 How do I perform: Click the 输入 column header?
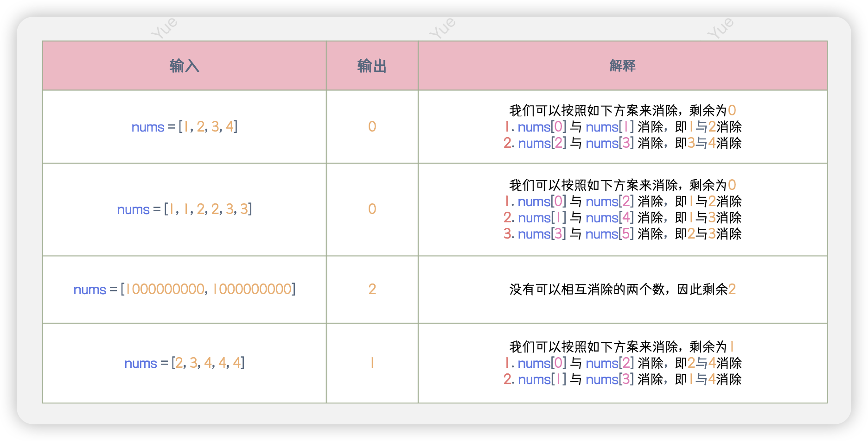[x=184, y=66]
